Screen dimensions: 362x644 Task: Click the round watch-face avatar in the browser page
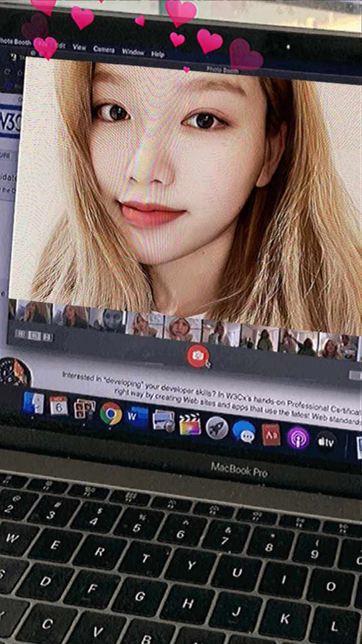[x=15, y=371]
